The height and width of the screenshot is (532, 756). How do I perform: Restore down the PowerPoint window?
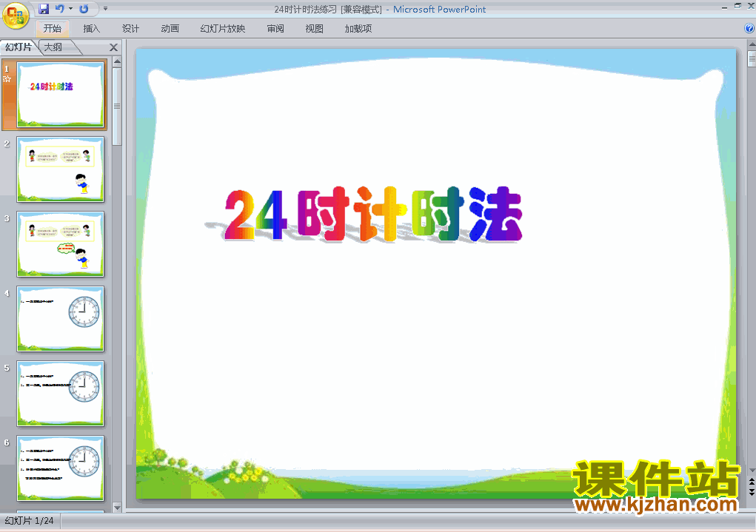[737, 6]
